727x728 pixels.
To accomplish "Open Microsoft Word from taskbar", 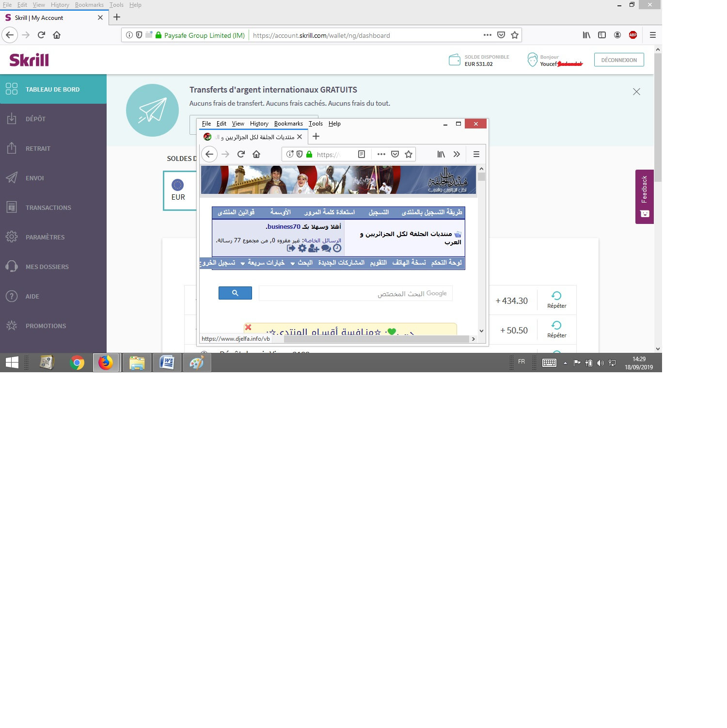I will (x=167, y=363).
